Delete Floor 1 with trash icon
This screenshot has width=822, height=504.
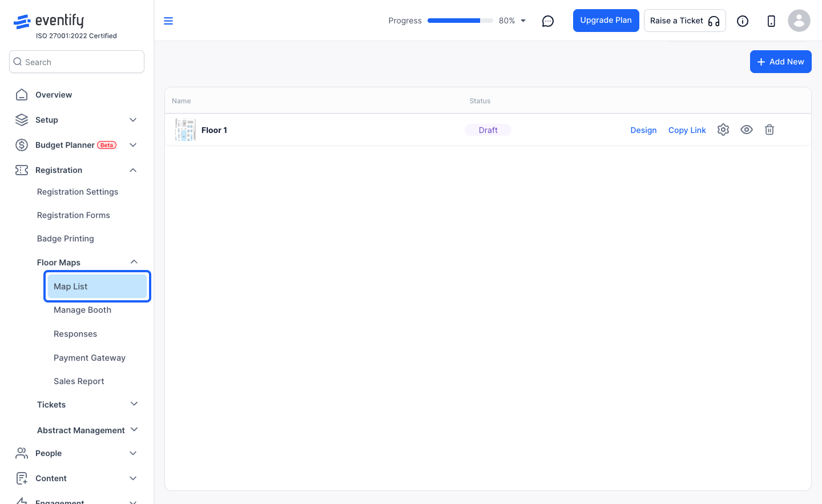(769, 130)
